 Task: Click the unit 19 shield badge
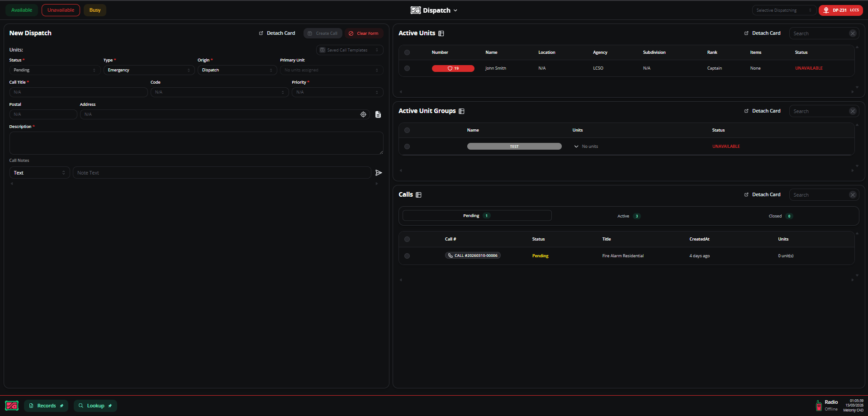[x=453, y=68]
